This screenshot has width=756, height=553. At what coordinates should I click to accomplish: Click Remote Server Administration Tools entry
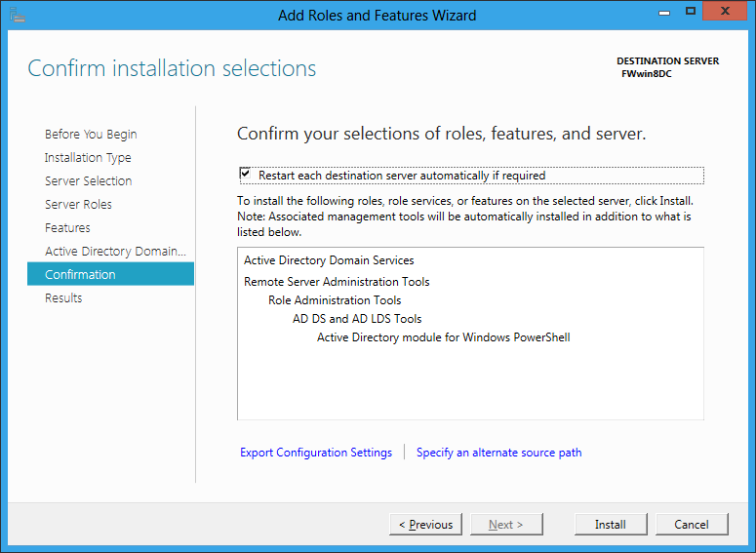tap(337, 282)
